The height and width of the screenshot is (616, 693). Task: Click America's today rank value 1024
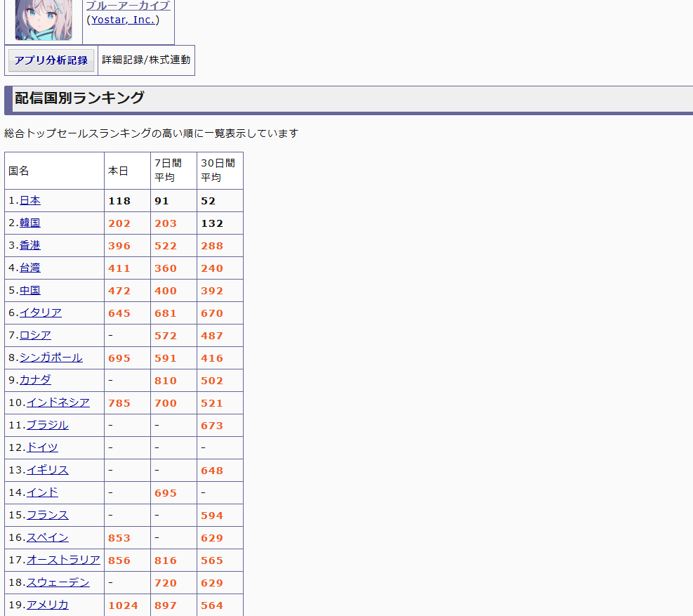[124, 606]
